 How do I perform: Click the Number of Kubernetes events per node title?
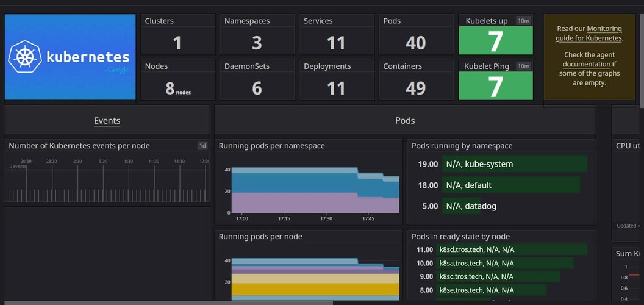(79, 146)
